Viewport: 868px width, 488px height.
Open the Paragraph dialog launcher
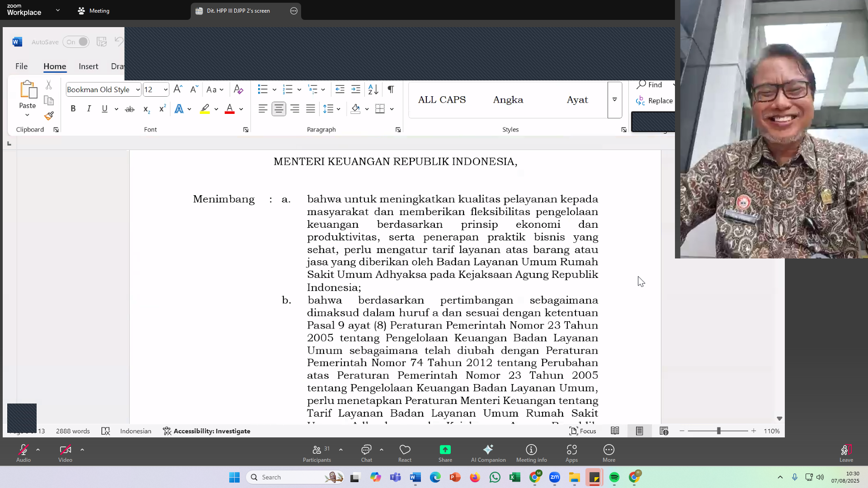pyautogui.click(x=398, y=130)
